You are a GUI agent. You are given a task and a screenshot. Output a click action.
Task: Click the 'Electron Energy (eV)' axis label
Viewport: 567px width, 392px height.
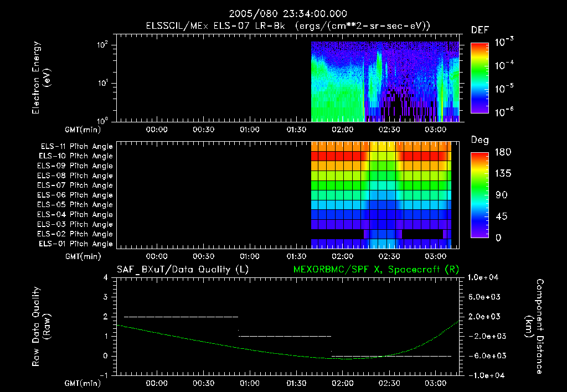point(41,78)
